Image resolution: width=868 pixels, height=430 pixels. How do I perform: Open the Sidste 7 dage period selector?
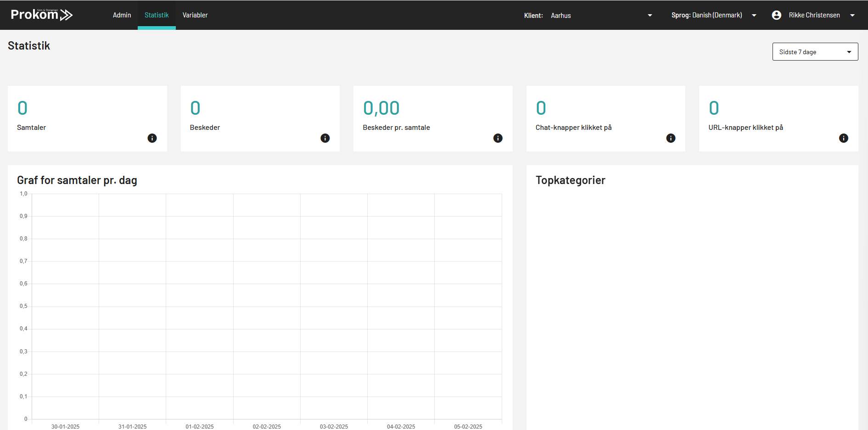coord(815,52)
